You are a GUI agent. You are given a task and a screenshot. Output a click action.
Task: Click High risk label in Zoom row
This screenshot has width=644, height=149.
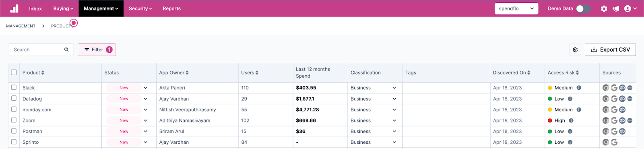click(x=560, y=120)
